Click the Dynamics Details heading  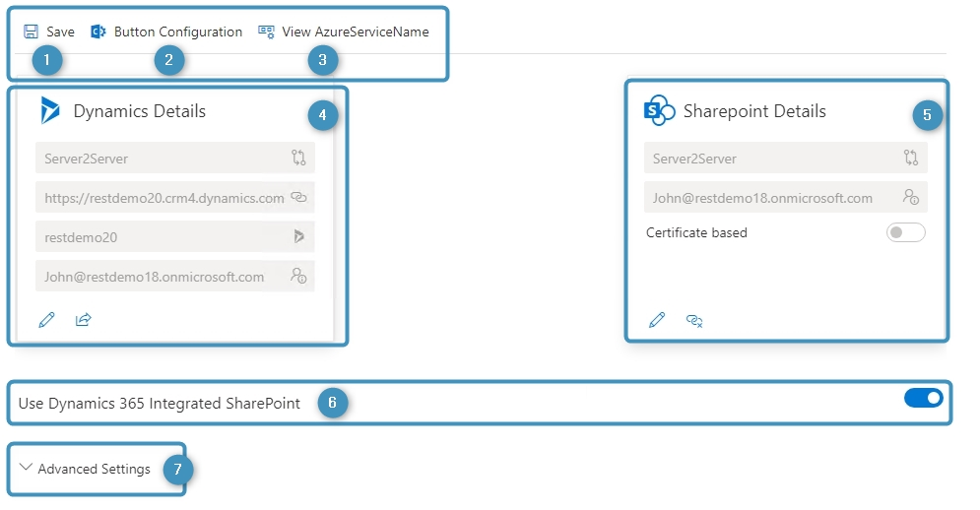[140, 111]
